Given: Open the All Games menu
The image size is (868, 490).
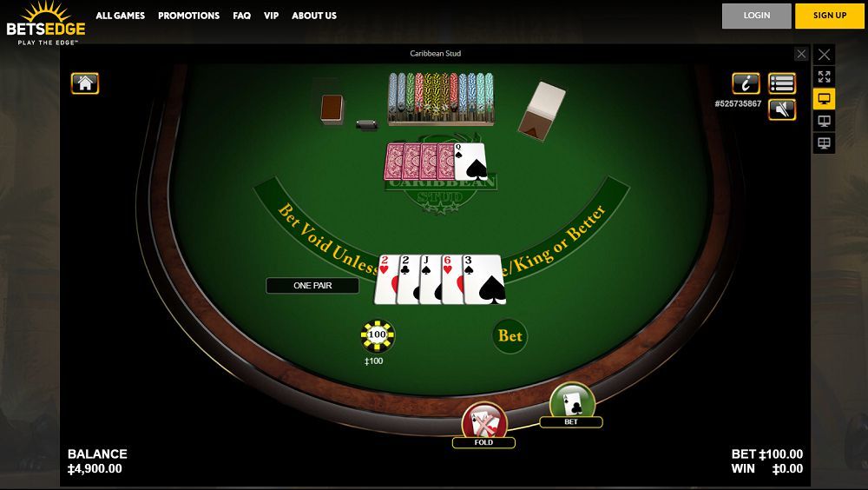Looking at the screenshot, I should coord(120,16).
